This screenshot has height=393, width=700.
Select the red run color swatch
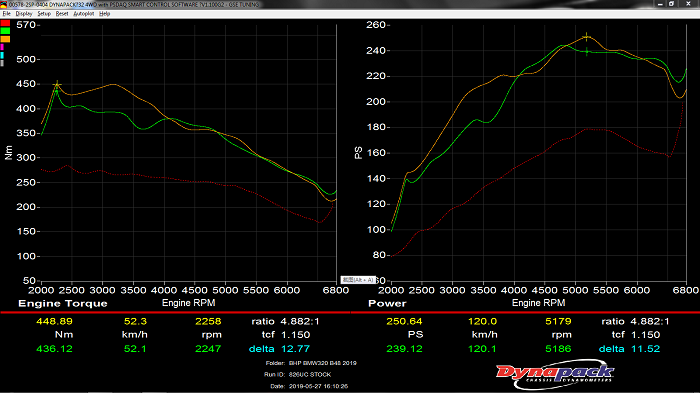(x=5, y=23)
